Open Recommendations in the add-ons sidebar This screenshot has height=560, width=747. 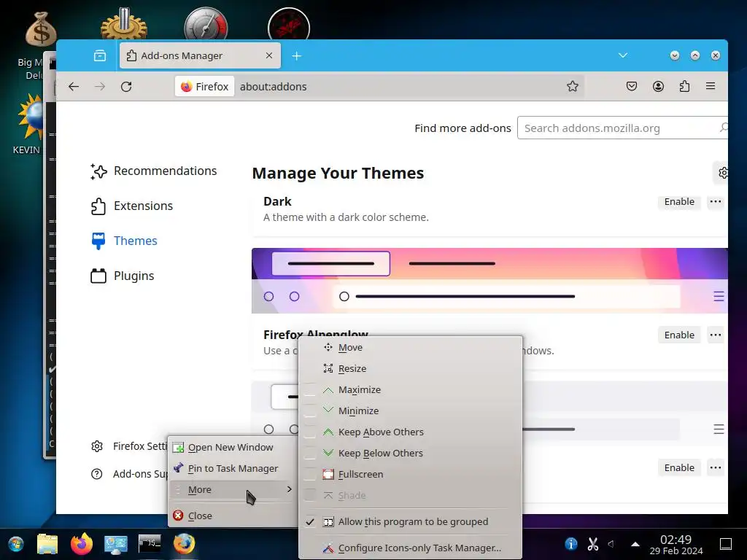click(x=153, y=171)
